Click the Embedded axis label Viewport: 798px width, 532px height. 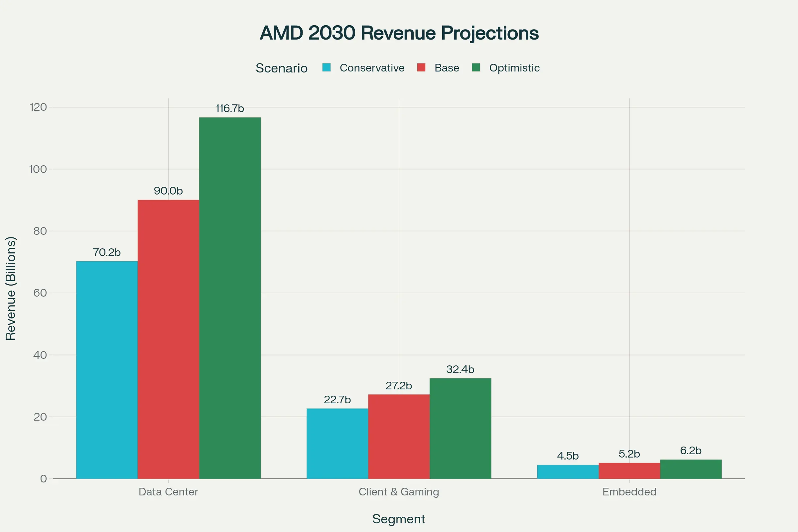click(x=629, y=492)
